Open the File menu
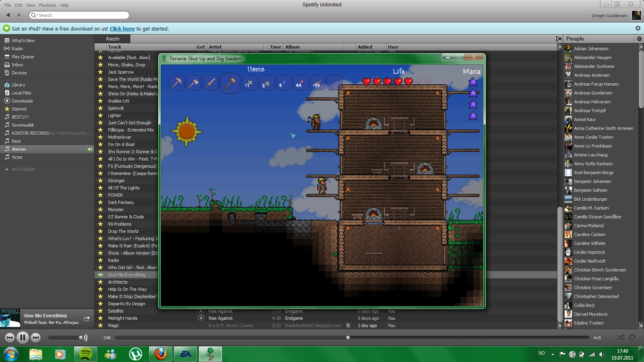This screenshot has width=644, height=362. click(x=8, y=5)
